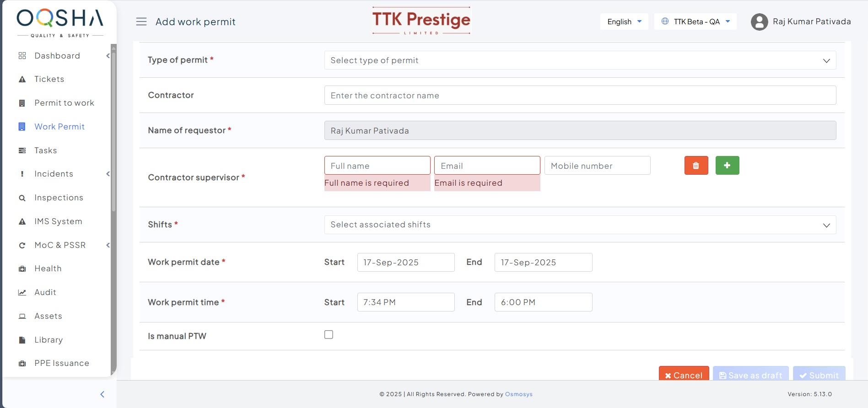Expand the Select associated shifts dropdown
Viewport: 868px width, 408px height.
(x=580, y=225)
